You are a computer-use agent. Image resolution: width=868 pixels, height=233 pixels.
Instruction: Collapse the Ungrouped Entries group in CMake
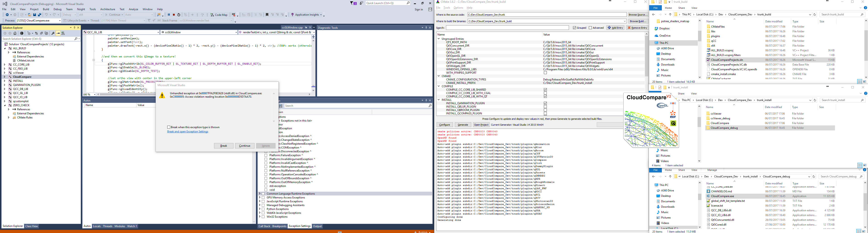tap(439, 39)
